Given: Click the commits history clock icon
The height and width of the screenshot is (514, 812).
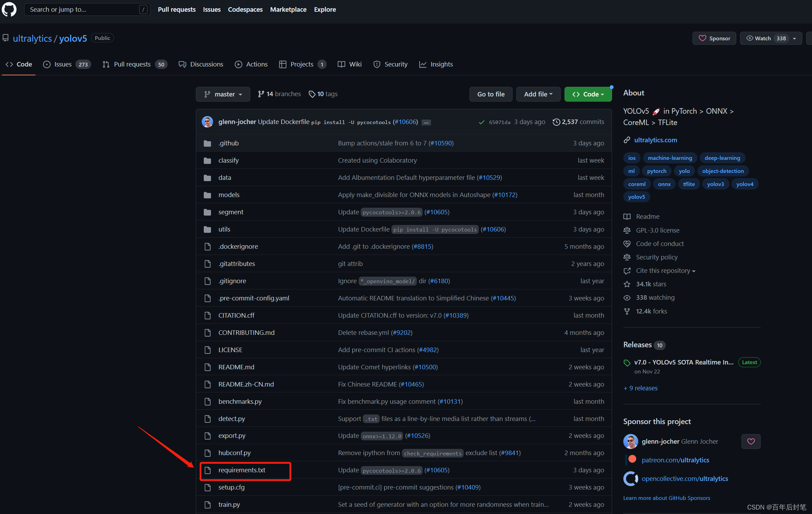Looking at the screenshot, I should (x=556, y=122).
